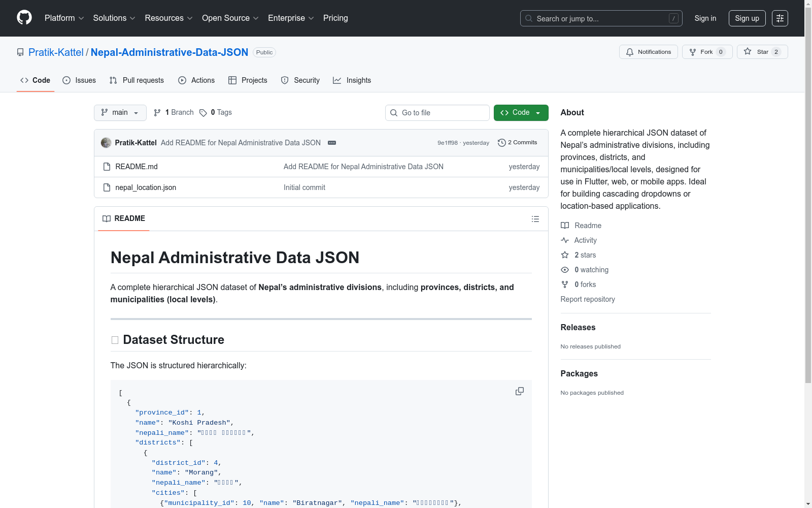812x508 pixels.
Task: Open the Nepal-Administrative-Data-JSON repository link
Action: coord(170,52)
